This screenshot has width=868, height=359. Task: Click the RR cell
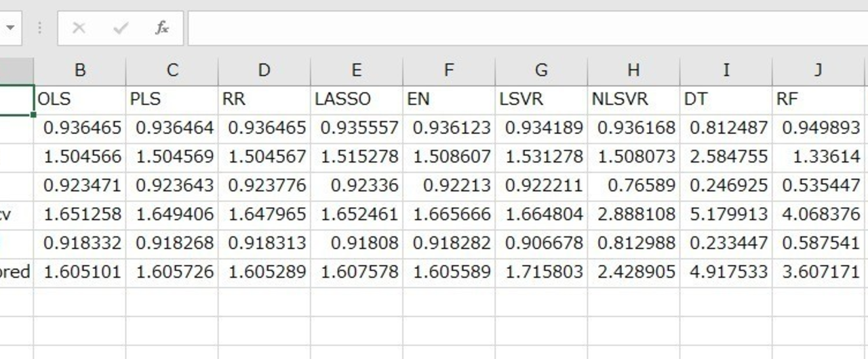click(x=264, y=99)
